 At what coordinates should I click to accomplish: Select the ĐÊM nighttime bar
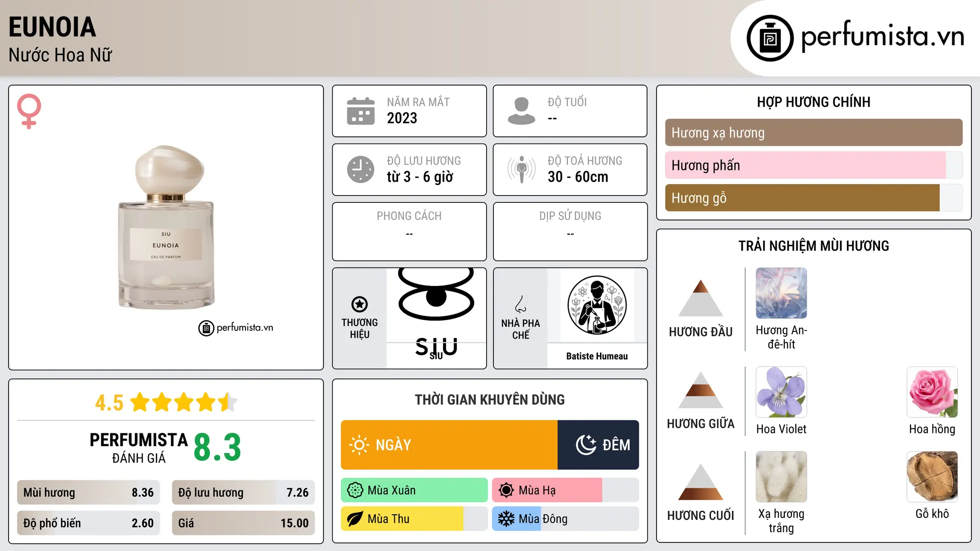pyautogui.click(x=598, y=445)
